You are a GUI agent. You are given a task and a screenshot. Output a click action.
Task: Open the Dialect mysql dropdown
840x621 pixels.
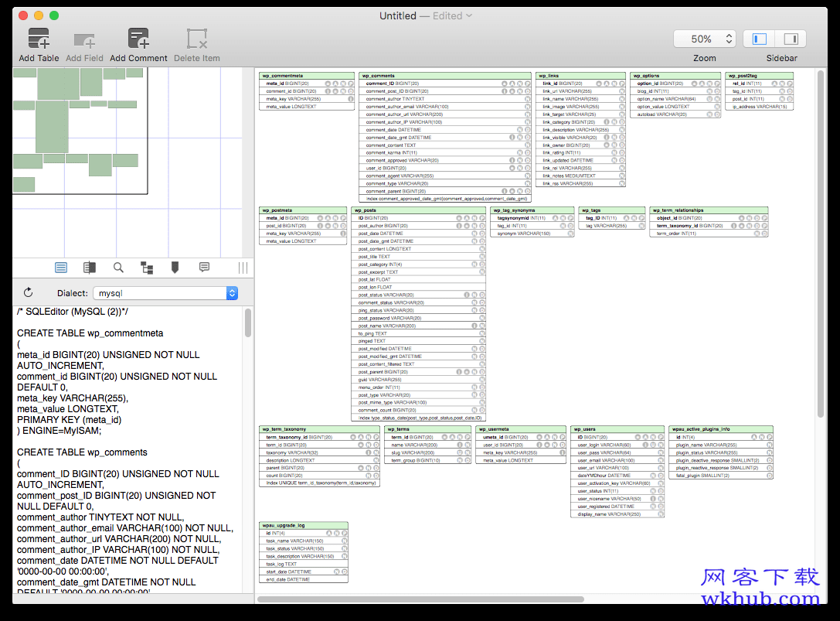point(165,293)
